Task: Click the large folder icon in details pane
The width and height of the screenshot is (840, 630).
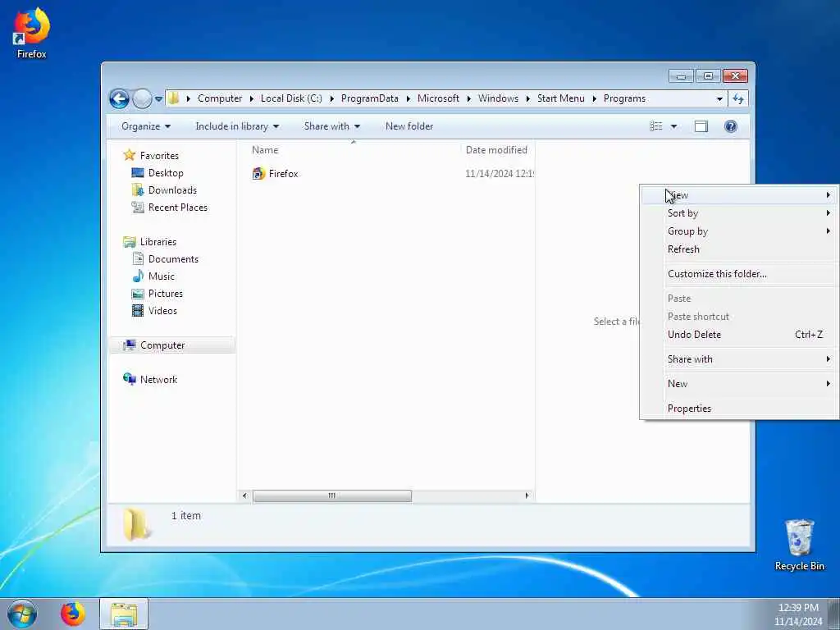Action: [x=137, y=524]
